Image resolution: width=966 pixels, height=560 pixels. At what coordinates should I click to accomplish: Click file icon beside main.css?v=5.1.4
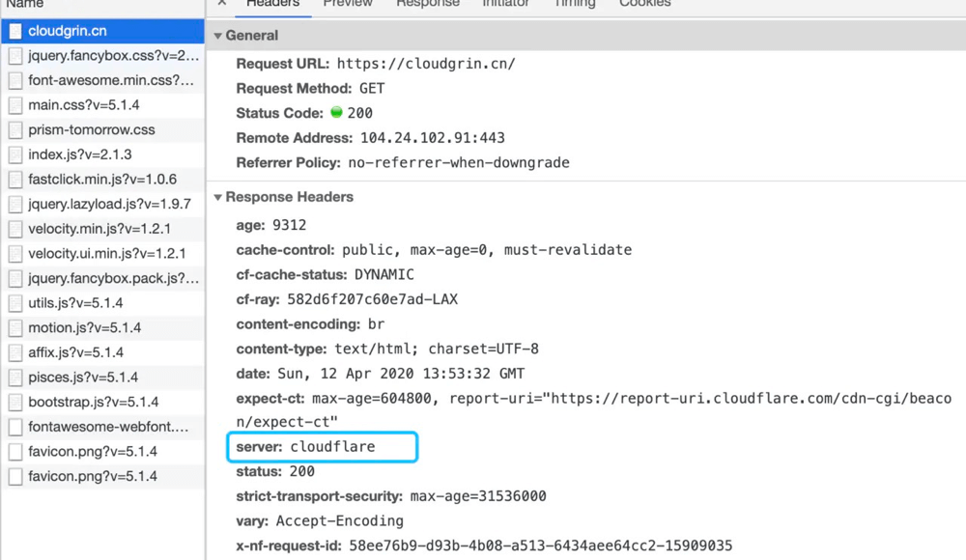tap(15, 105)
